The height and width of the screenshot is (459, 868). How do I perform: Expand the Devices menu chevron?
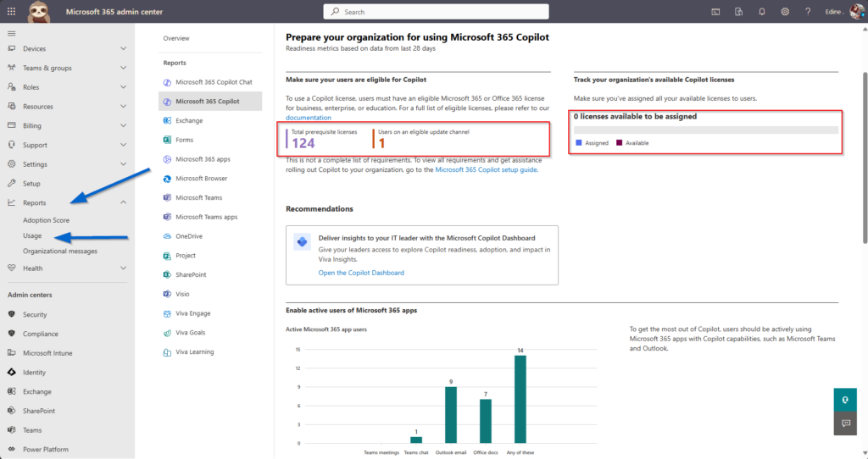(x=124, y=48)
